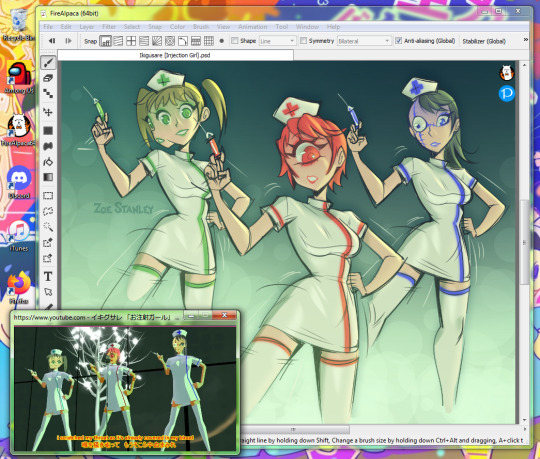Screen dimensions: 540x459
Task: Turn snap off with first snap icon
Action: pos(105,41)
